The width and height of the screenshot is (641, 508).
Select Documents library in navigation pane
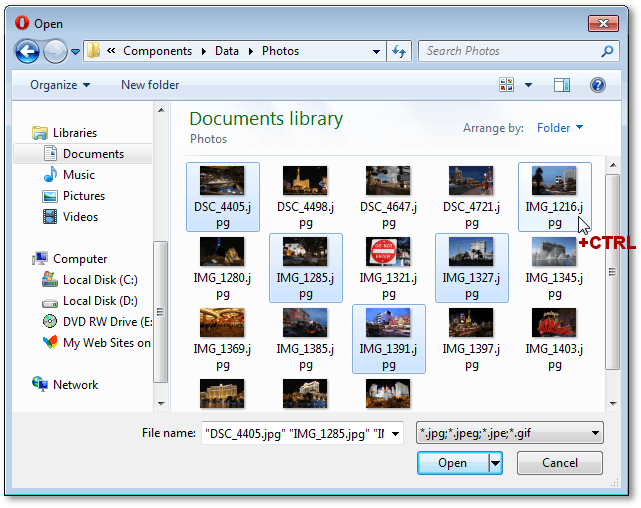83,154
